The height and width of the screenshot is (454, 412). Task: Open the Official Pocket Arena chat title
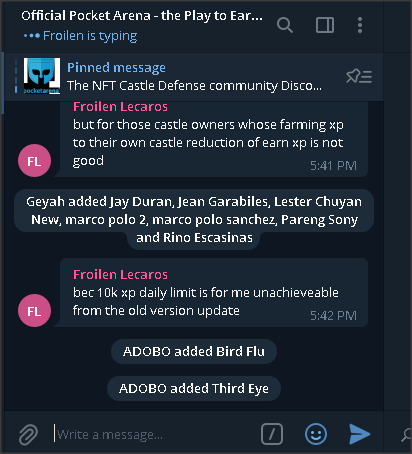pos(142,16)
